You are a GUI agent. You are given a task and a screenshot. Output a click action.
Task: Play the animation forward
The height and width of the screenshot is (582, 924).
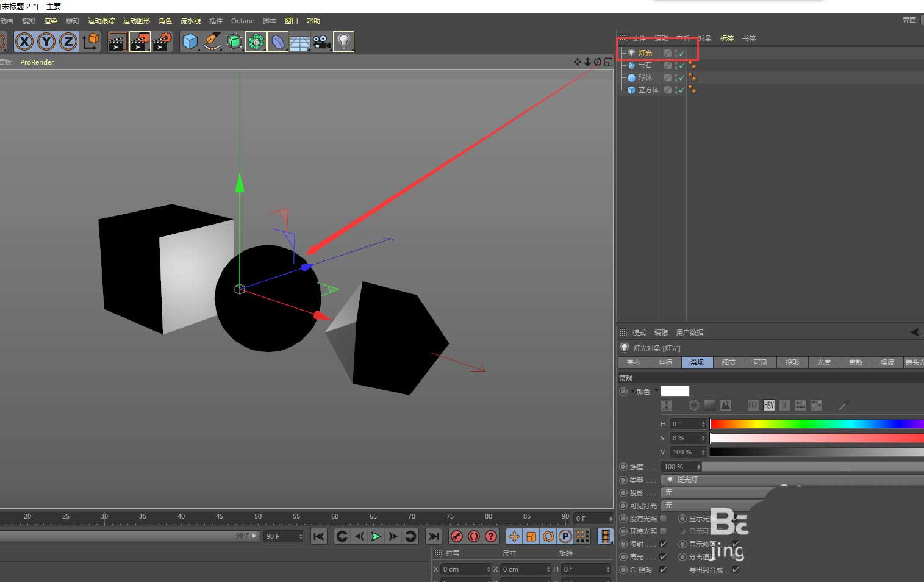tap(376, 536)
